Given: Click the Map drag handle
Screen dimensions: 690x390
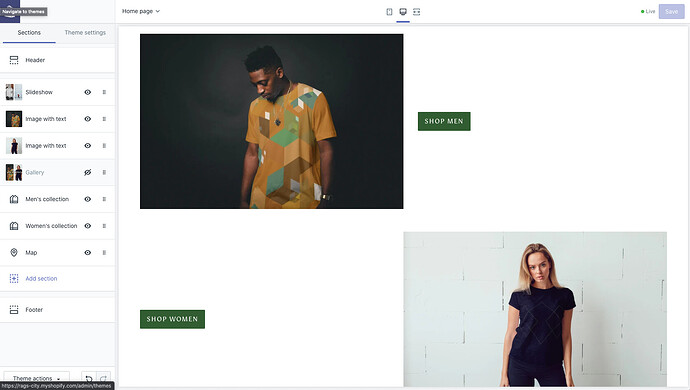Looking at the screenshot, I should [x=104, y=253].
